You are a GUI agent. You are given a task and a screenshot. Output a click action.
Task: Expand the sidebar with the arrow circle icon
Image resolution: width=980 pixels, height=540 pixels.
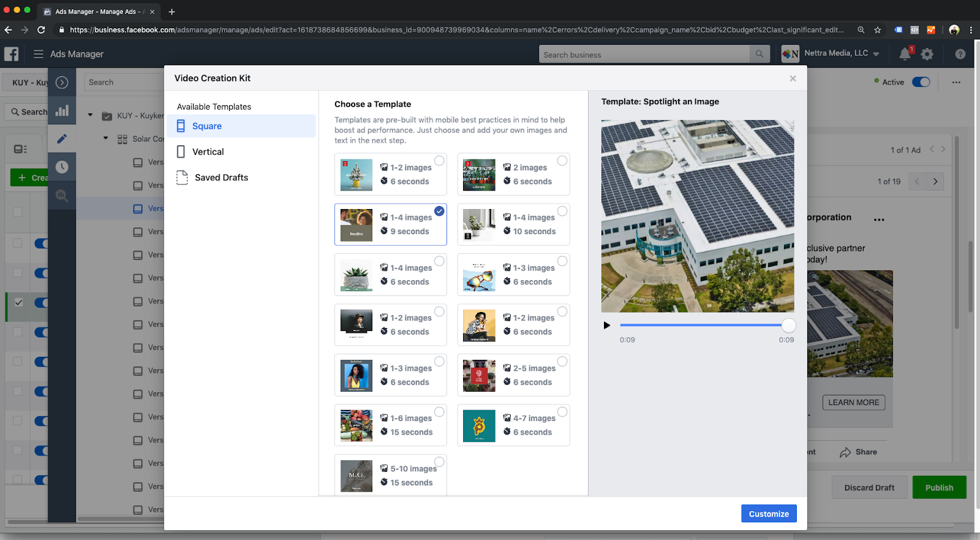coord(62,82)
